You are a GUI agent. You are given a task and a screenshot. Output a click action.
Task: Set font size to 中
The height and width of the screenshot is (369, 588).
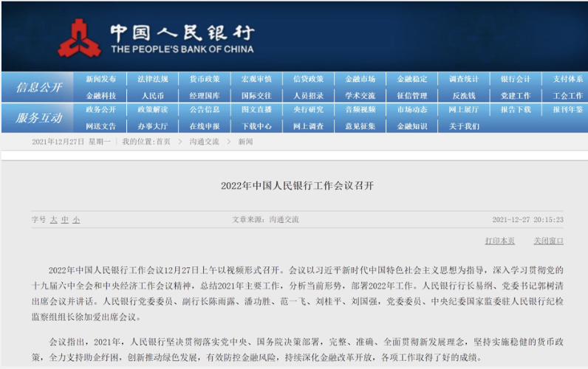pos(65,220)
